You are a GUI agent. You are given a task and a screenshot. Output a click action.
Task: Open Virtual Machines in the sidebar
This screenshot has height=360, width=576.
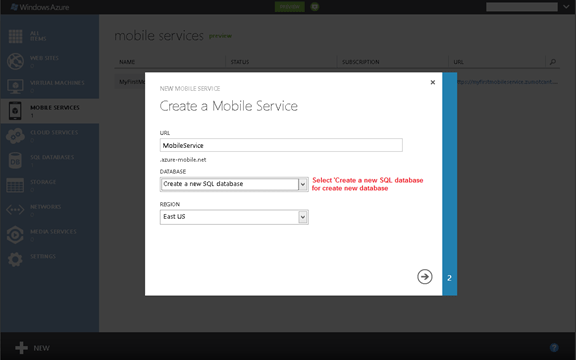tap(50, 86)
